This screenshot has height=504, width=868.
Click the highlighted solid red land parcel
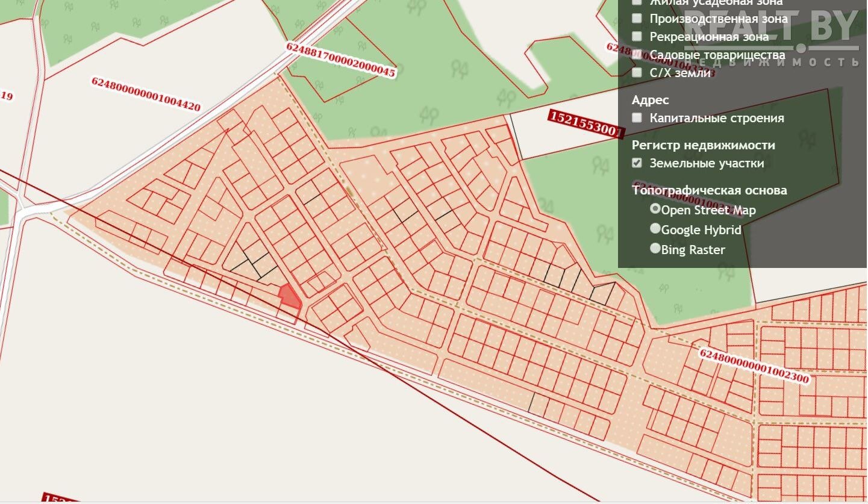pos(290,296)
